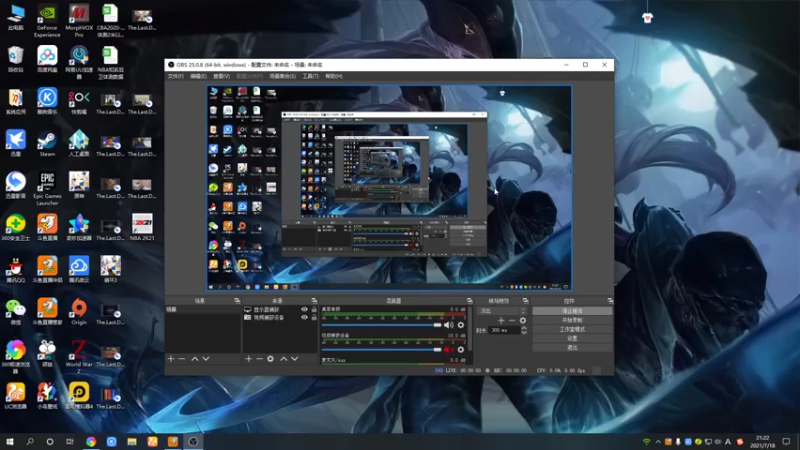This screenshot has width=800, height=450.
Task: Add a transition with plus icon
Action: 501,320
